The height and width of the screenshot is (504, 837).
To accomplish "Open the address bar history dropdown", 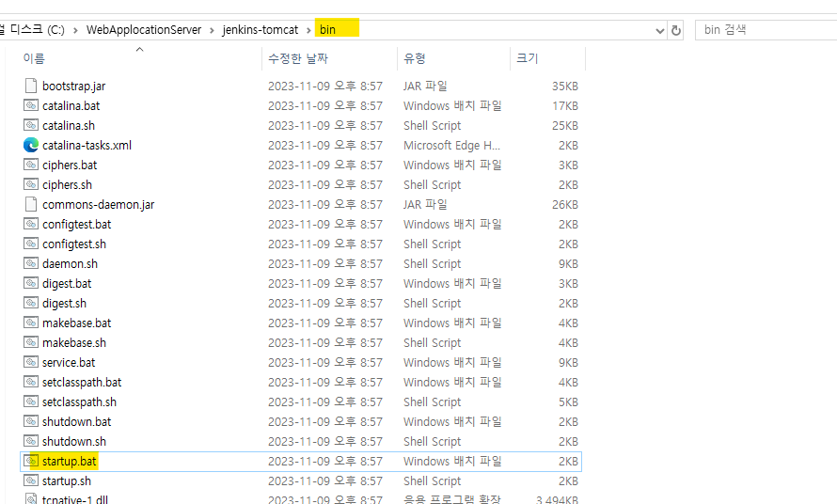I will 660,30.
